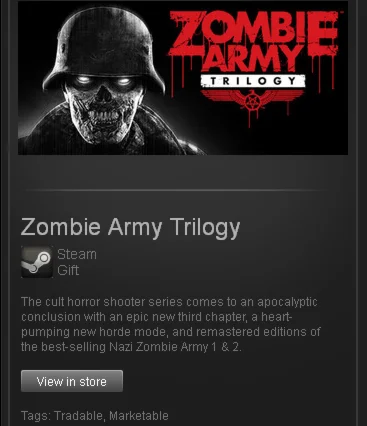Click 'apocalyptic' word in the description
The width and height of the screenshot is (367, 426).
click(287, 302)
